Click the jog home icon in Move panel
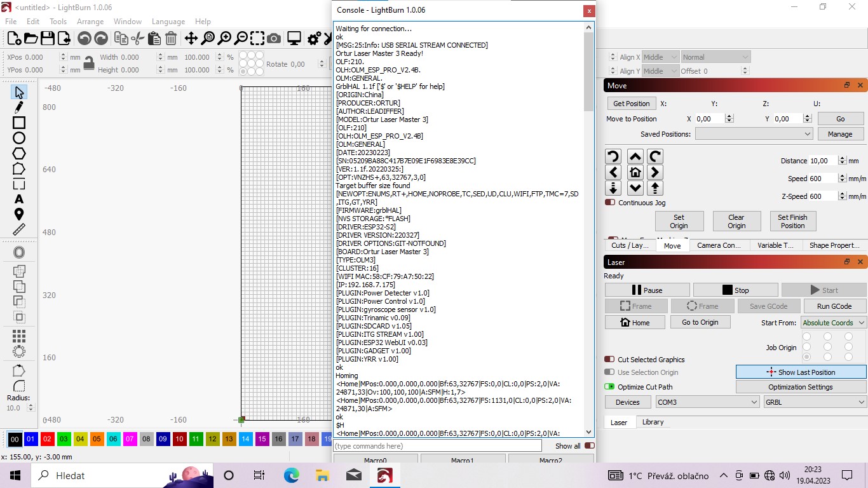This screenshot has width=868, height=488. (x=635, y=172)
